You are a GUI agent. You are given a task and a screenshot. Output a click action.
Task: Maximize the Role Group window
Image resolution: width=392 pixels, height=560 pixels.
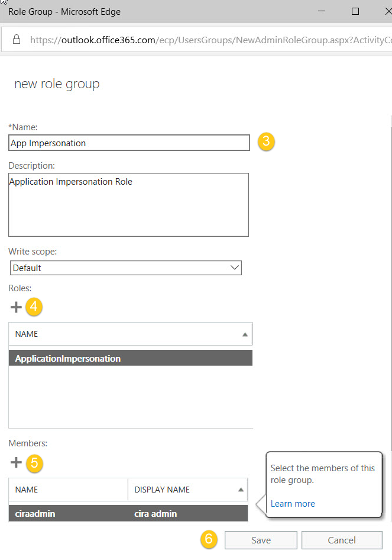click(x=355, y=11)
